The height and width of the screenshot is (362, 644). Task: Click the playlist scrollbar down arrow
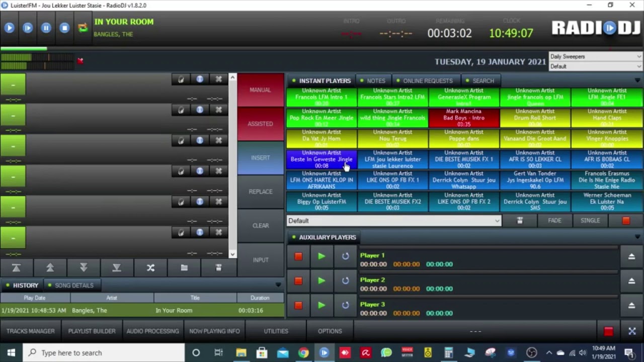point(232,254)
